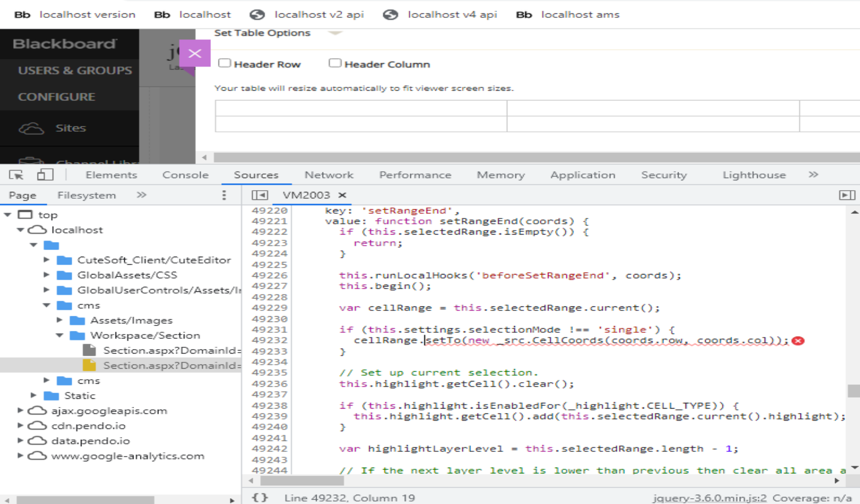Click the www.google-analytics.com cloud icon
Viewport: 860px width, 504px height.
[x=38, y=455]
